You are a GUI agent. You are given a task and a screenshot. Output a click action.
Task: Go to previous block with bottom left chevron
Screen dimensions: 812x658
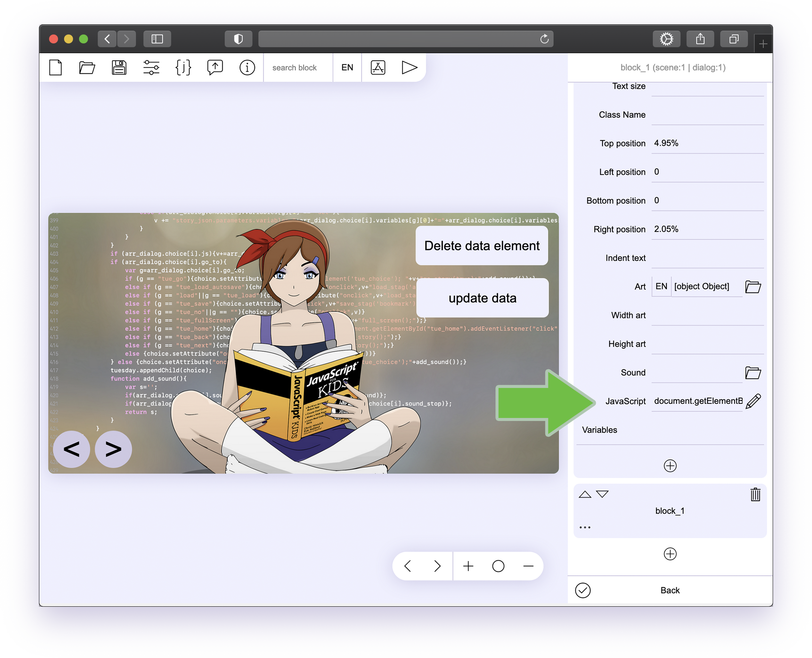(x=408, y=566)
